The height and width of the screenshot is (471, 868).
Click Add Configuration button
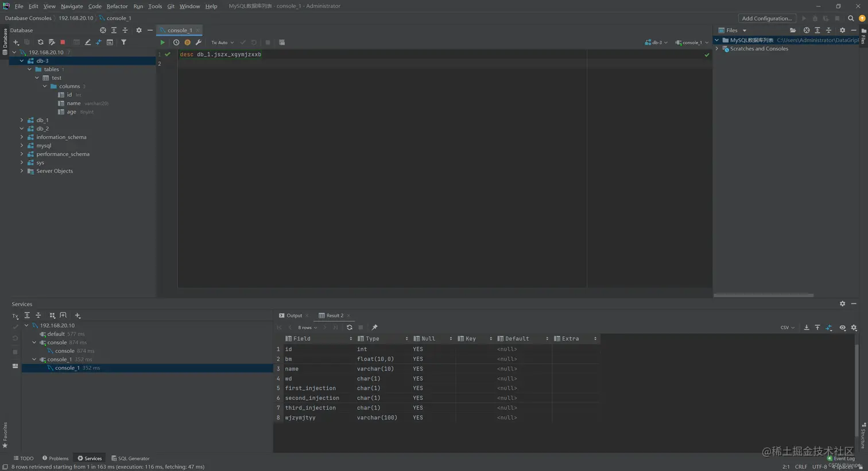pyautogui.click(x=767, y=18)
